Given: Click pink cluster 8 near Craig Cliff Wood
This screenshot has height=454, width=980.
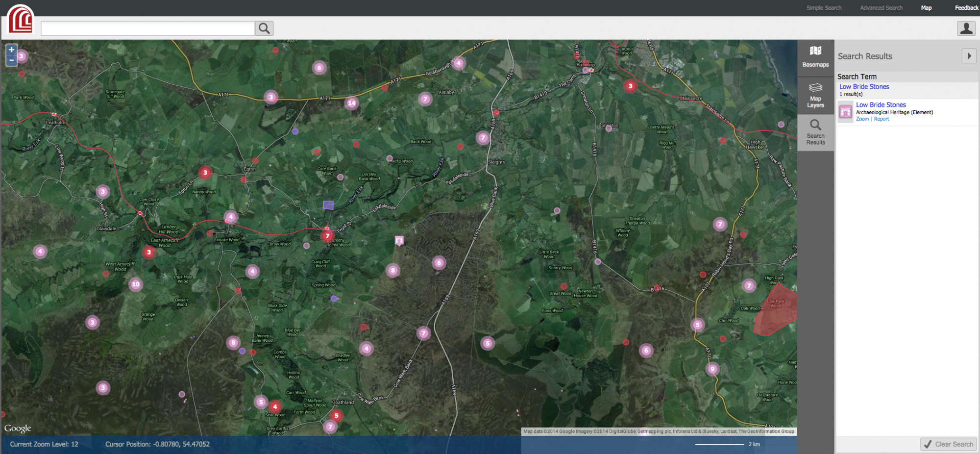Looking at the screenshot, I should coord(392,270).
